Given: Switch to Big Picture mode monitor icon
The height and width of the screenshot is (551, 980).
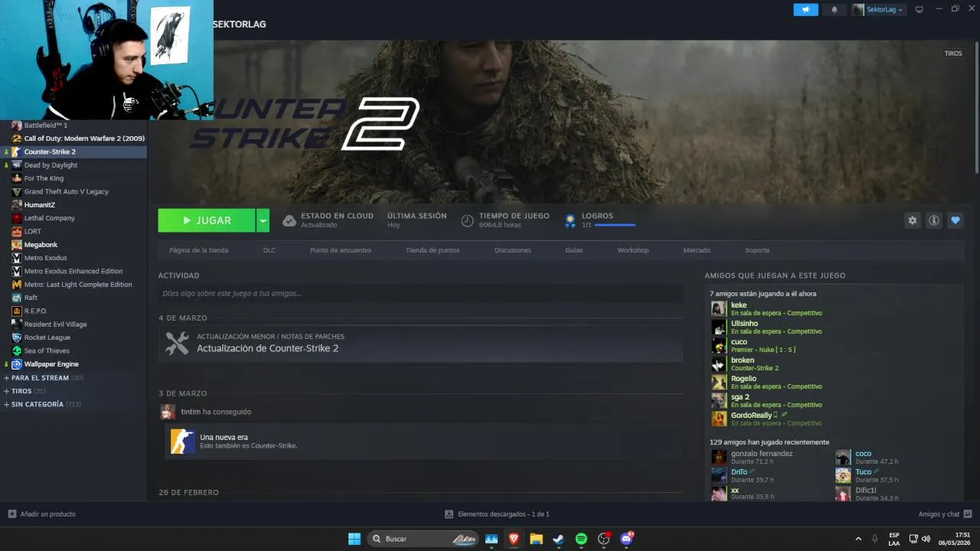Looking at the screenshot, I should [x=920, y=9].
